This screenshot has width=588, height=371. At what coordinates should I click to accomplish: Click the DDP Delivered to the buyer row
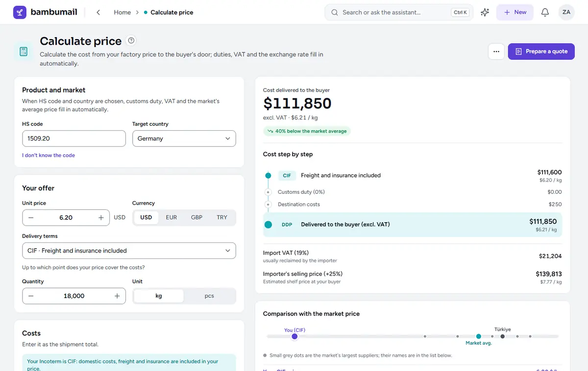[413, 225]
